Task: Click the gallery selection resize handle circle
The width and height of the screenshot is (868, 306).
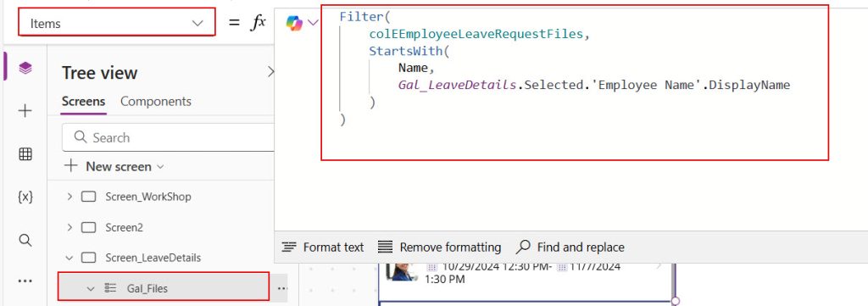Action: (x=675, y=301)
